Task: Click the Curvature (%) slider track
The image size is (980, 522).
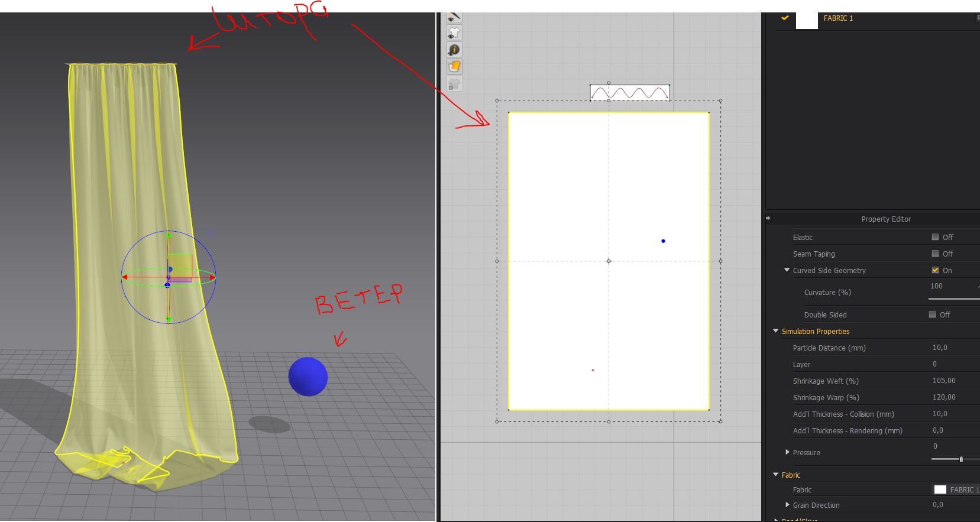Action: pos(954,299)
